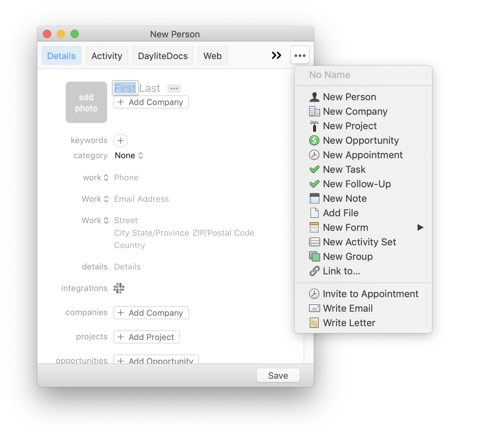Choose Write Letter menu item
The height and width of the screenshot is (425, 504).
tap(363, 323)
